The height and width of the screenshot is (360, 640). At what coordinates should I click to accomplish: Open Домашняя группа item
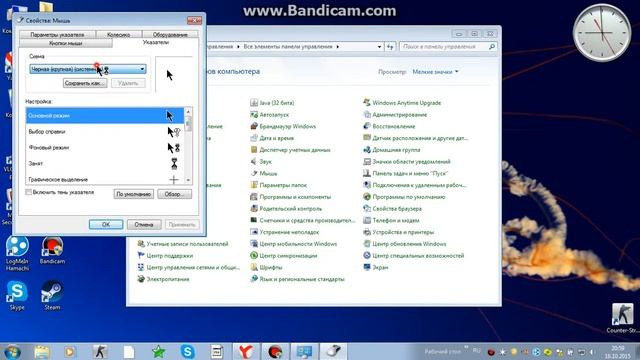click(x=392, y=150)
